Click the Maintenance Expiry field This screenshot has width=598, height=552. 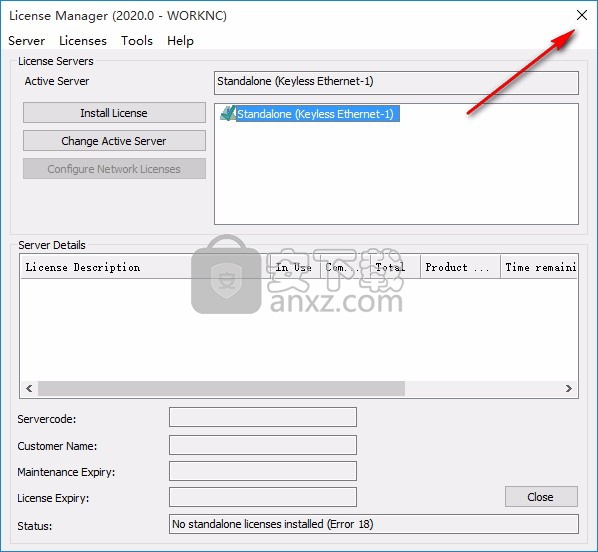(x=263, y=471)
